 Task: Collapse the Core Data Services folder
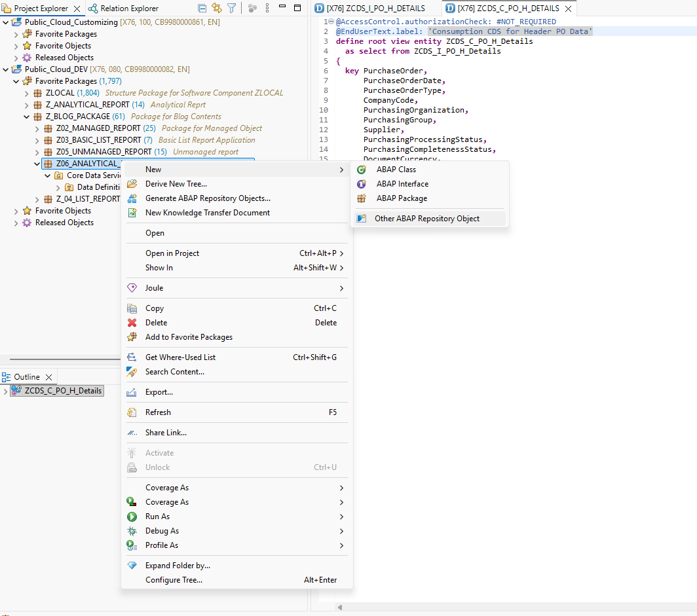pos(48,176)
